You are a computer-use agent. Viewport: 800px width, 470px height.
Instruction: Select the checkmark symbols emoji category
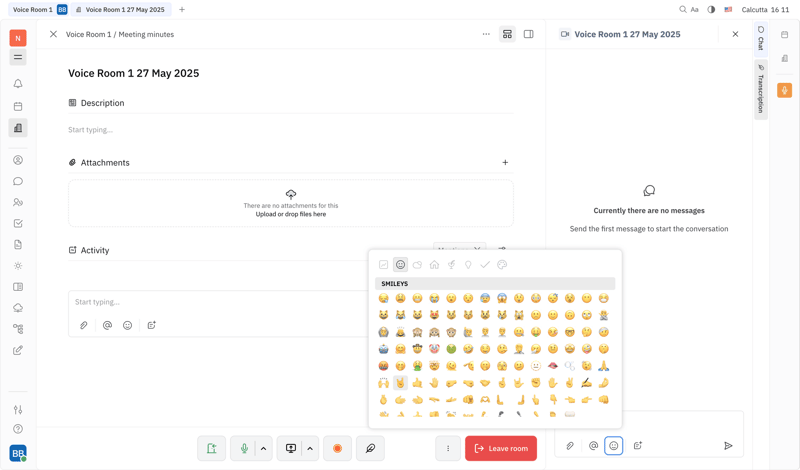click(x=485, y=264)
